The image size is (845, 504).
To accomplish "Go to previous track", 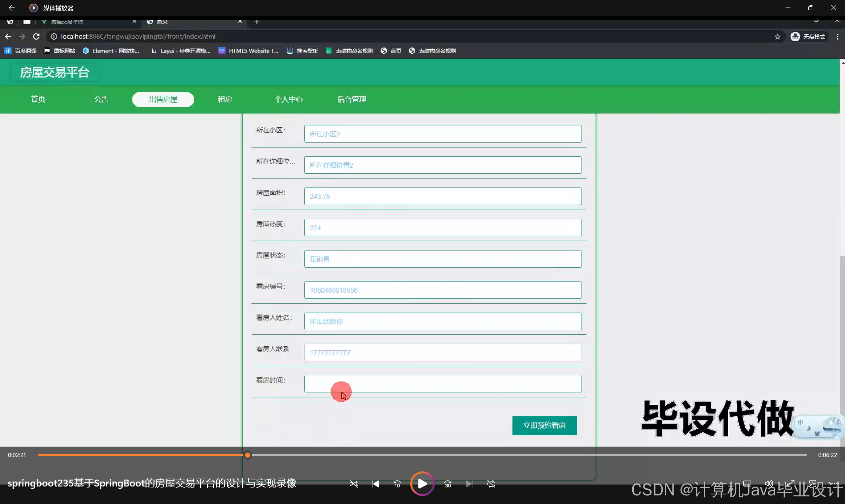I will [x=375, y=484].
